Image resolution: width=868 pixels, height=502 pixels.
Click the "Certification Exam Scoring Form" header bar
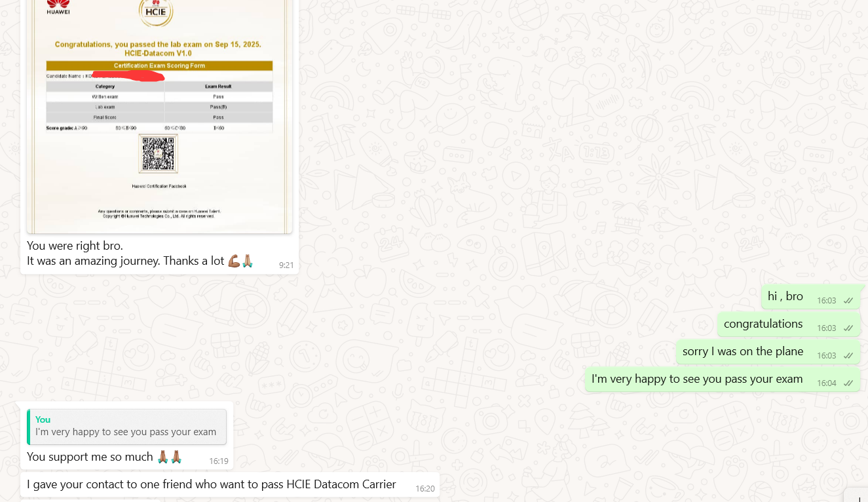click(159, 66)
